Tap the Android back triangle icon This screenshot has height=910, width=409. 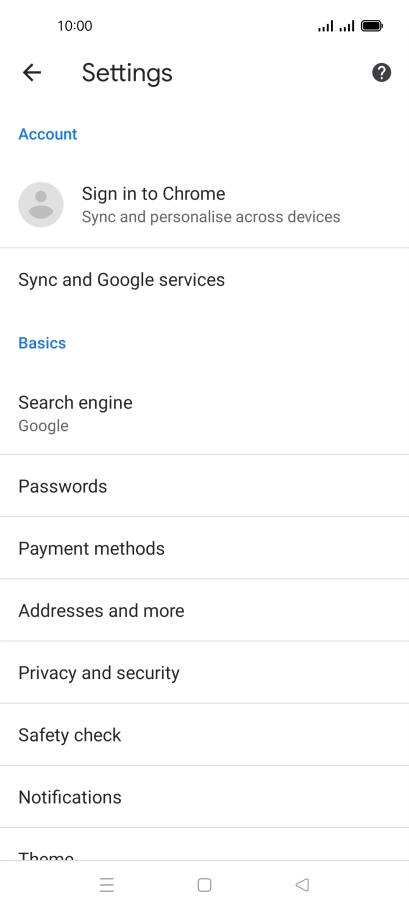point(302,884)
